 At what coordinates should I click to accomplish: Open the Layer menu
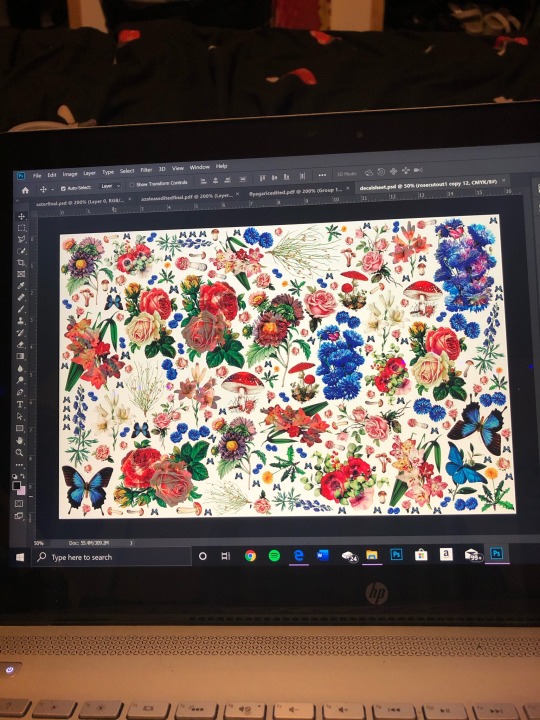[x=90, y=173]
